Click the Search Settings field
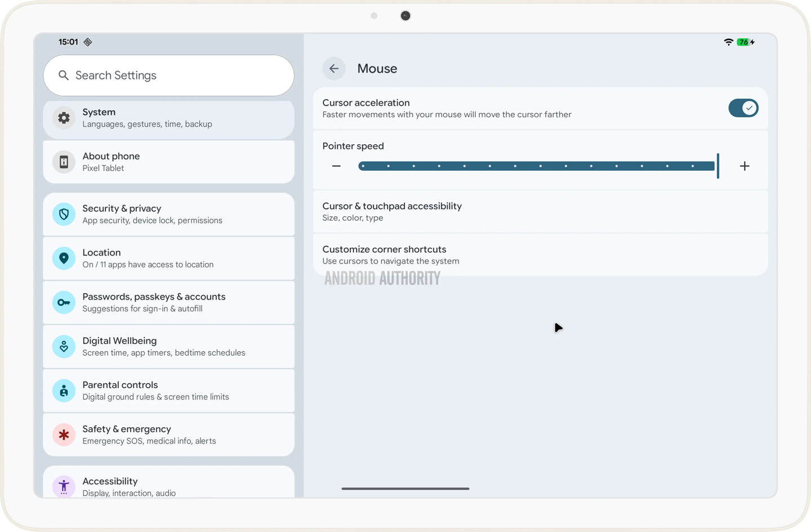811x532 pixels. (x=169, y=75)
